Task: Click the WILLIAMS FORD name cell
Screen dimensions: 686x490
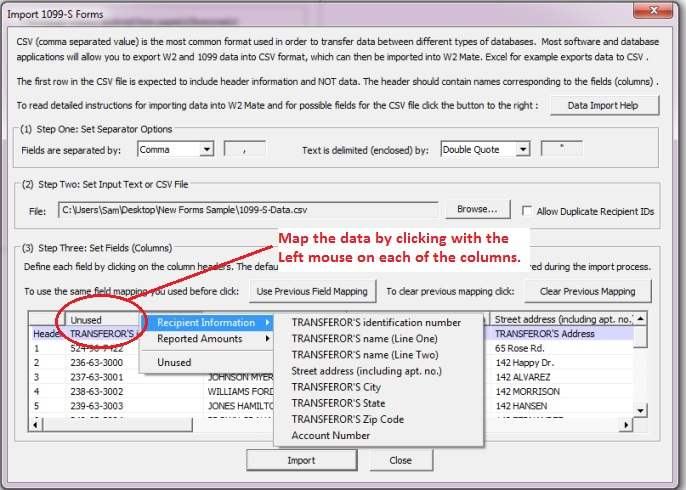Action: click(240, 392)
